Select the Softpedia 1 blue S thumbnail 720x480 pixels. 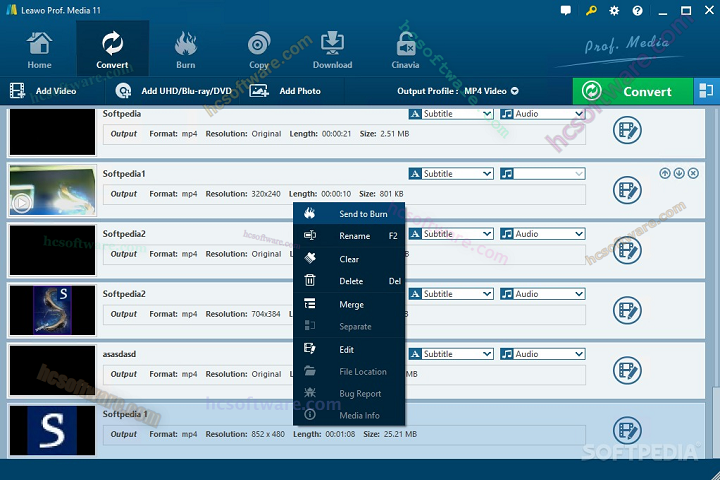coord(52,430)
